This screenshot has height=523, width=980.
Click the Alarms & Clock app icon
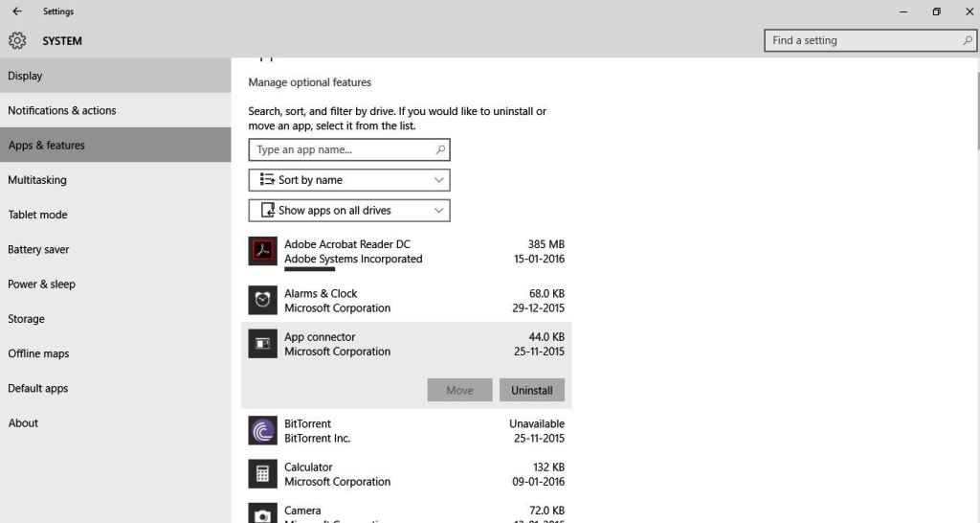click(262, 300)
